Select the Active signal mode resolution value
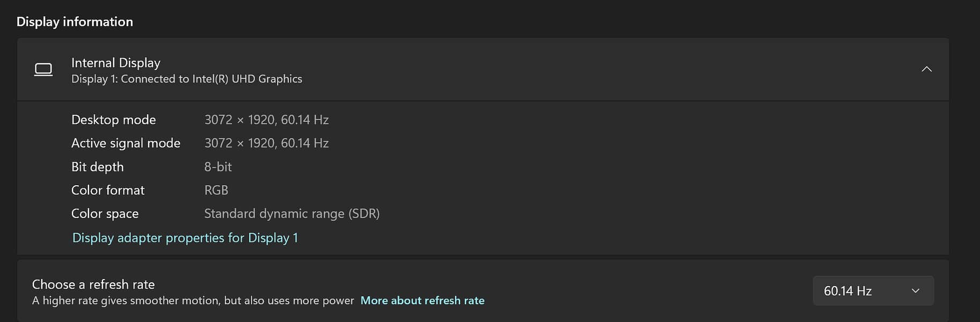Viewport: 980px width, 322px height. tap(266, 143)
